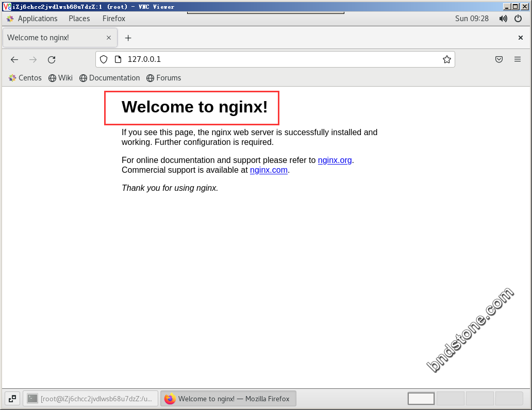Viewport: 532px width, 410px height.
Task: Click the Sun 09:28 clock
Action: [472, 19]
